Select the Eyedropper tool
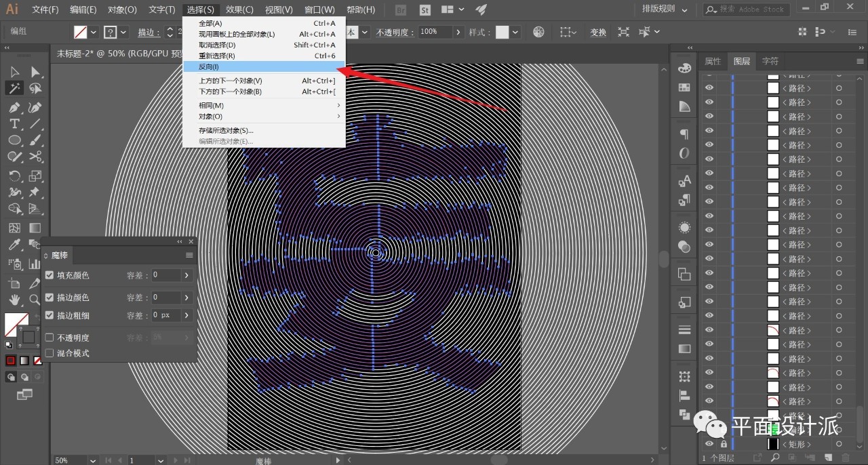The width and height of the screenshot is (868, 465). (x=14, y=245)
